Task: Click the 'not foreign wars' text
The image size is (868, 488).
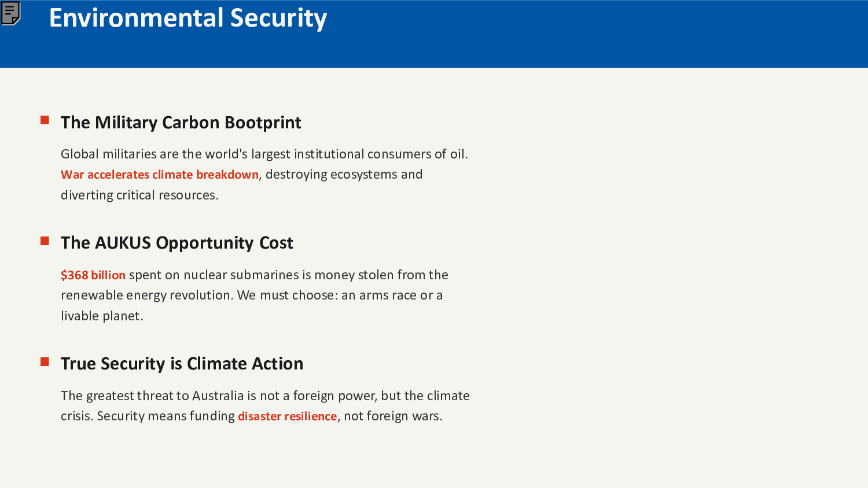Action: click(x=393, y=416)
